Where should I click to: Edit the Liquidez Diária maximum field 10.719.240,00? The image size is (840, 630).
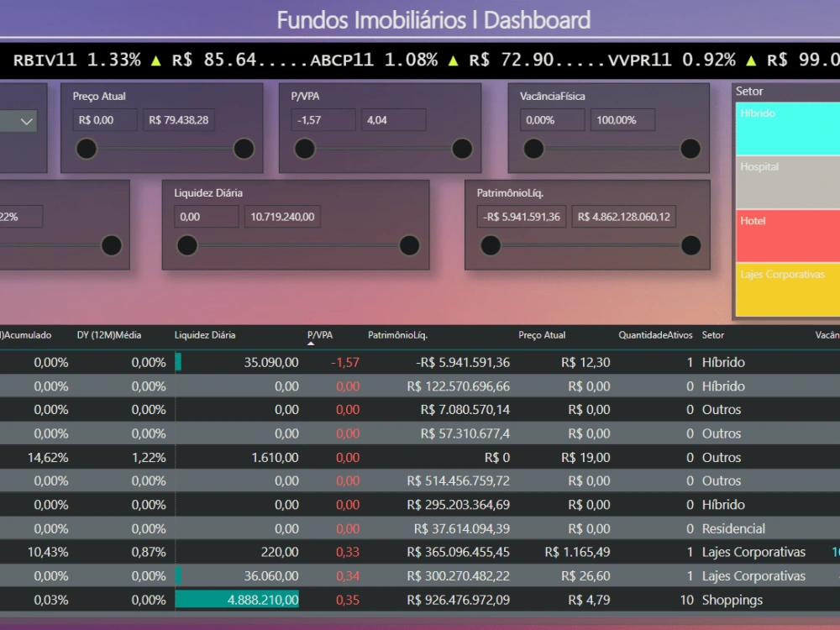click(x=282, y=217)
